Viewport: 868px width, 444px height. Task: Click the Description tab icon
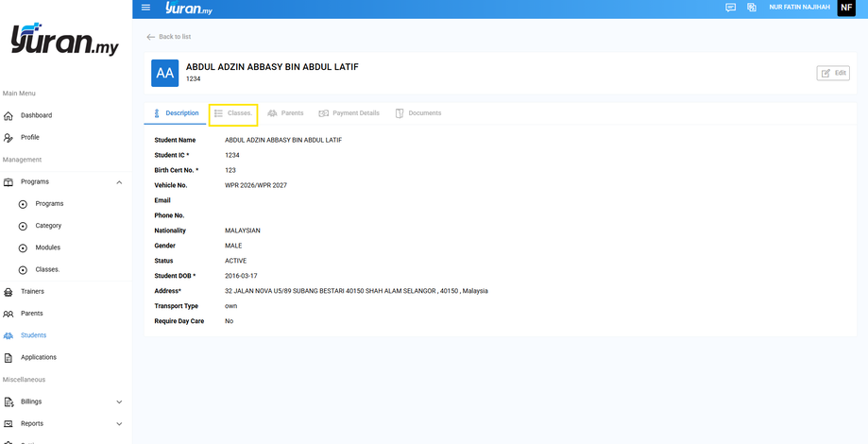[x=157, y=113]
